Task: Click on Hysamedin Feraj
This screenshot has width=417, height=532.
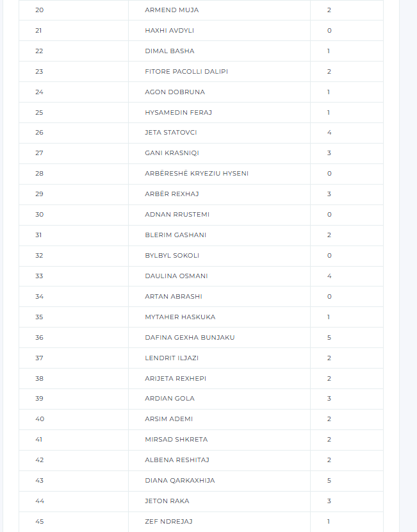Action: pos(178,113)
